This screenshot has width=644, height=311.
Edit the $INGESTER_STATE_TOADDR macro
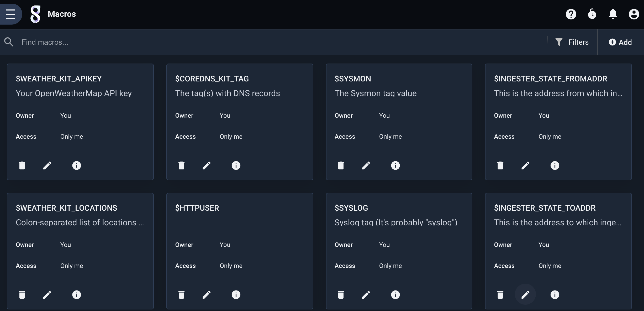point(525,294)
